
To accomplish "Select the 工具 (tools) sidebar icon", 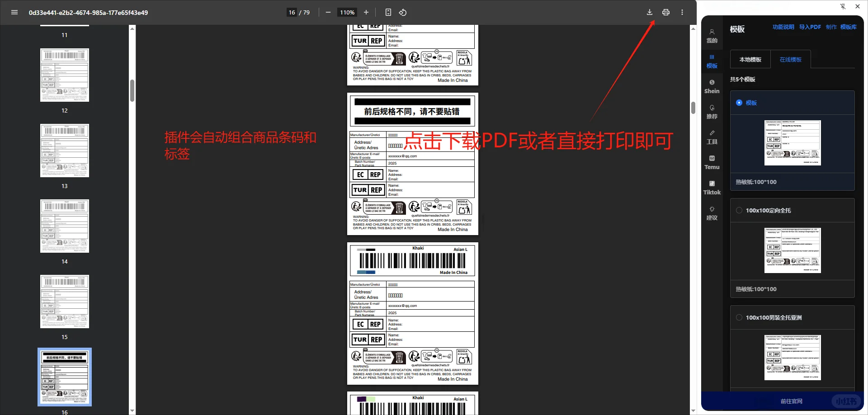I will 712,137.
